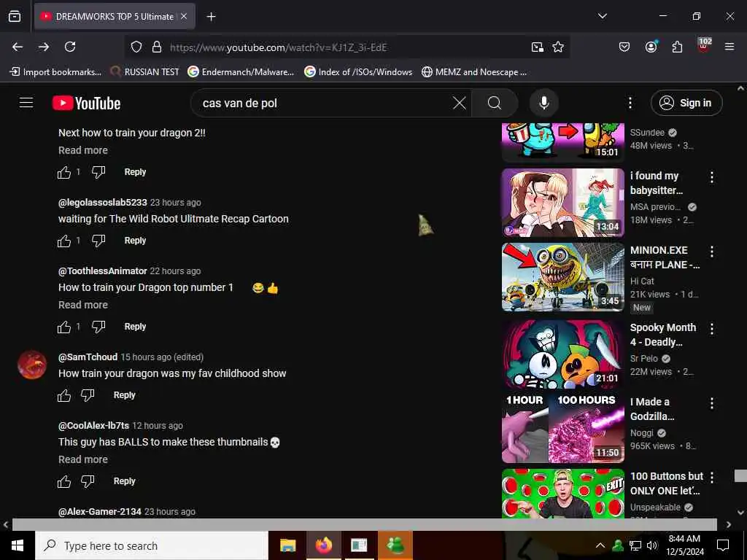Like the @CoolAlex-lb7ts comment
The image size is (747, 560).
pos(64,481)
